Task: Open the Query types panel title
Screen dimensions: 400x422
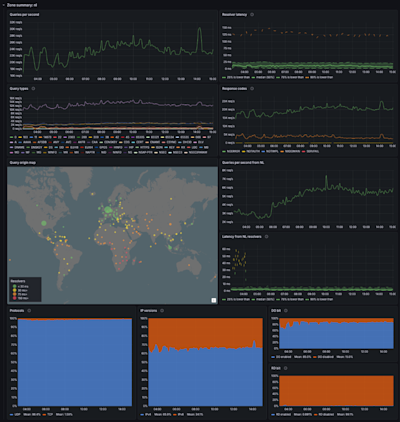Action: pos(19,89)
